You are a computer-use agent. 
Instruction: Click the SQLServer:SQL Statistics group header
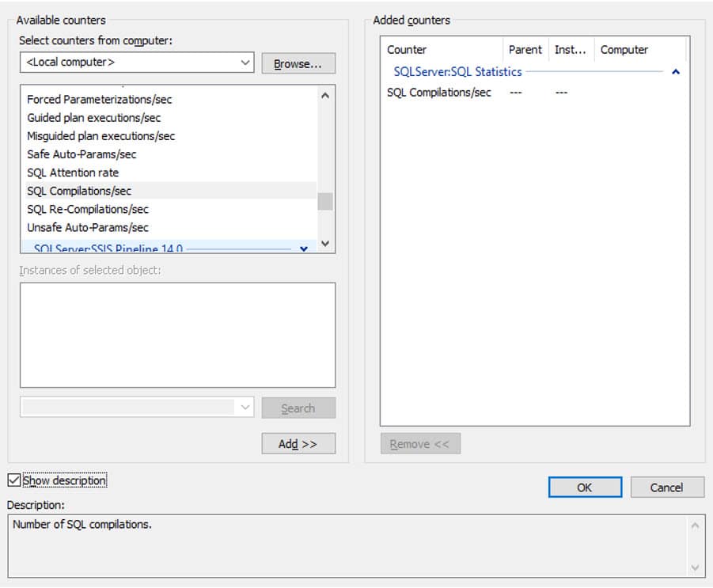pyautogui.click(x=458, y=72)
